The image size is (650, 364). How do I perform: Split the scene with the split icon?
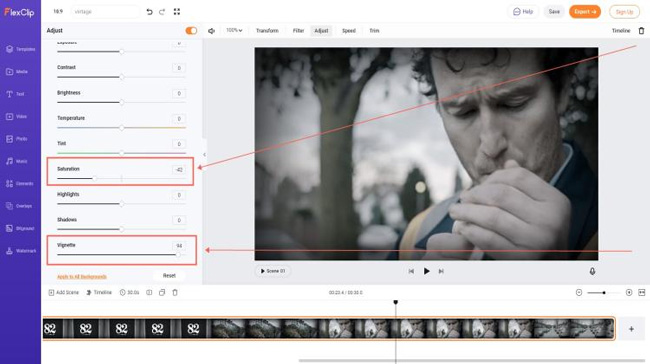click(x=149, y=293)
